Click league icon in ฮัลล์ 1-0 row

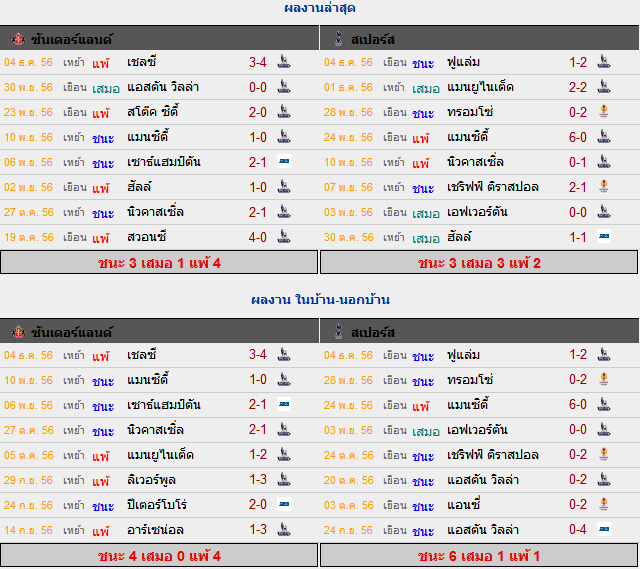click(284, 187)
